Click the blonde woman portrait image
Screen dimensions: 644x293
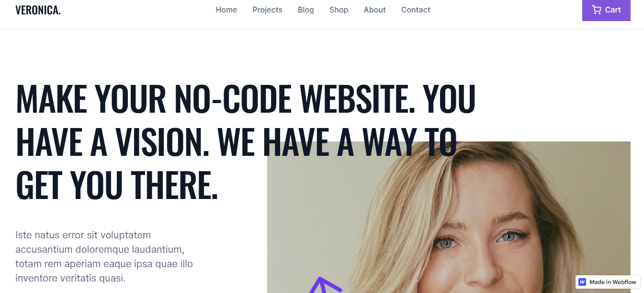[449, 217]
